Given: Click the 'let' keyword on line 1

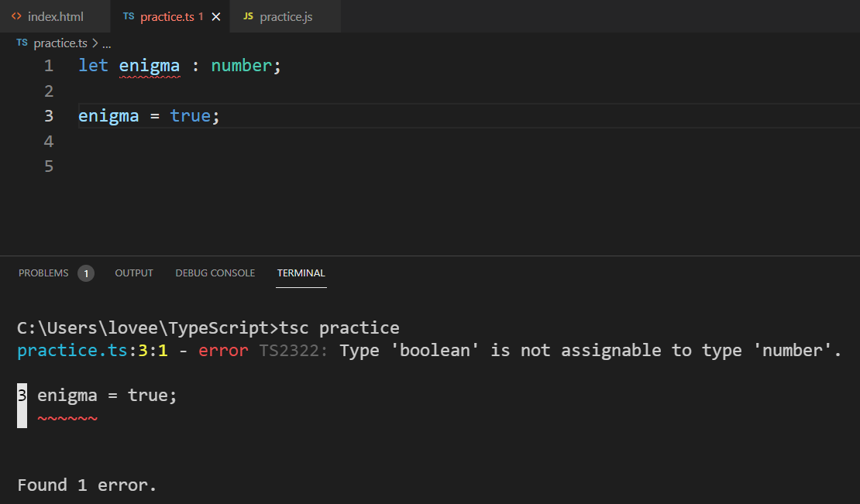Looking at the screenshot, I should pos(93,66).
